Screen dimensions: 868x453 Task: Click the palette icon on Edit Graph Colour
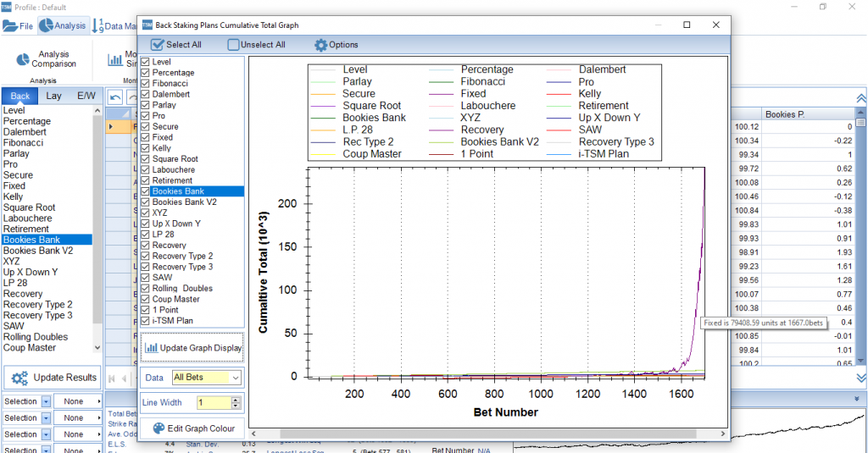pyautogui.click(x=158, y=428)
